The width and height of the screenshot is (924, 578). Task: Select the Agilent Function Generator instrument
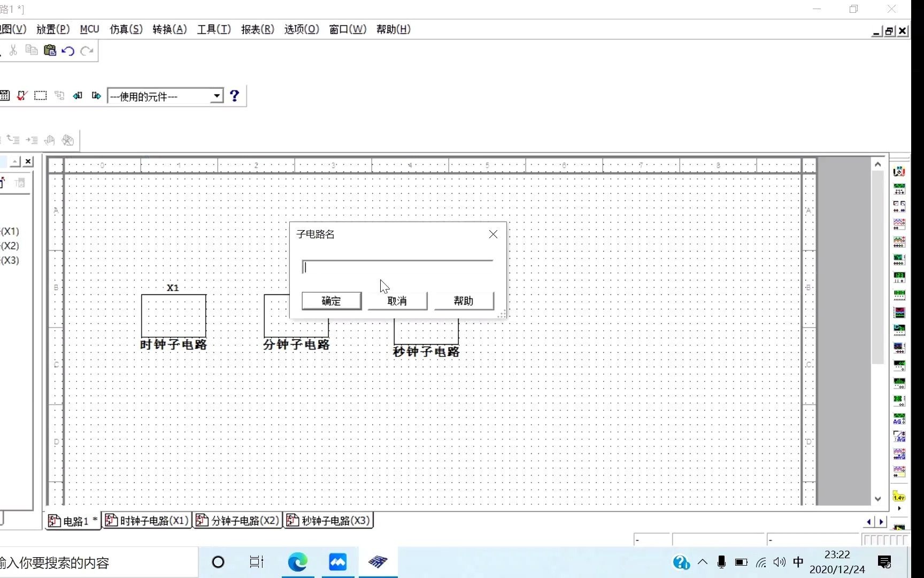(899, 419)
